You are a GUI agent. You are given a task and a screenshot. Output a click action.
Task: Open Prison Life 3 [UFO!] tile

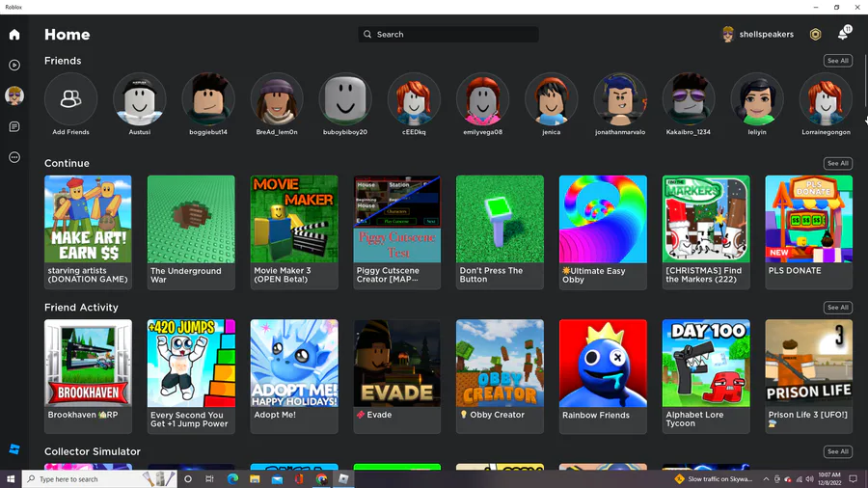(x=809, y=376)
